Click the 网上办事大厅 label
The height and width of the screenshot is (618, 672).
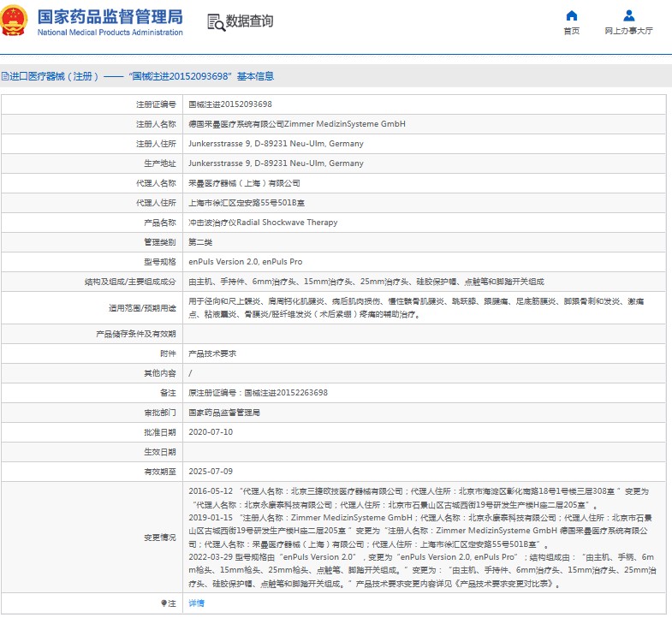coord(628,31)
